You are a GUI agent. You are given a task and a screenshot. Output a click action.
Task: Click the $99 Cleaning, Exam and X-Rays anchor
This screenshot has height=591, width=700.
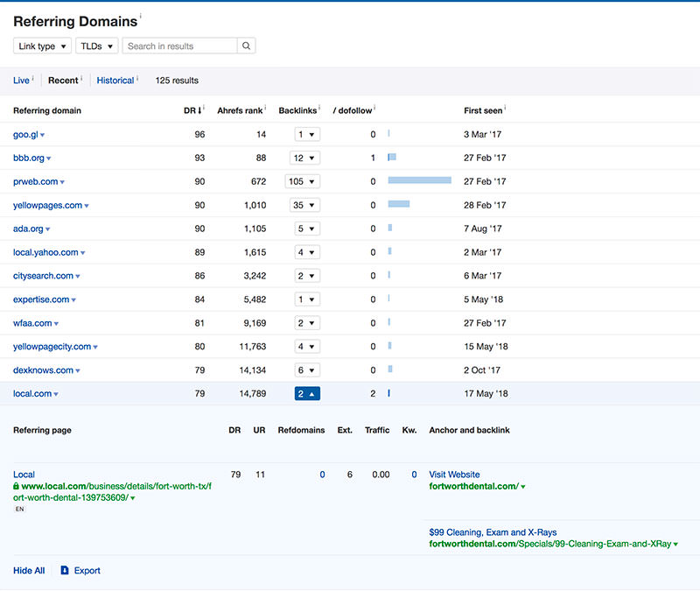[493, 532]
